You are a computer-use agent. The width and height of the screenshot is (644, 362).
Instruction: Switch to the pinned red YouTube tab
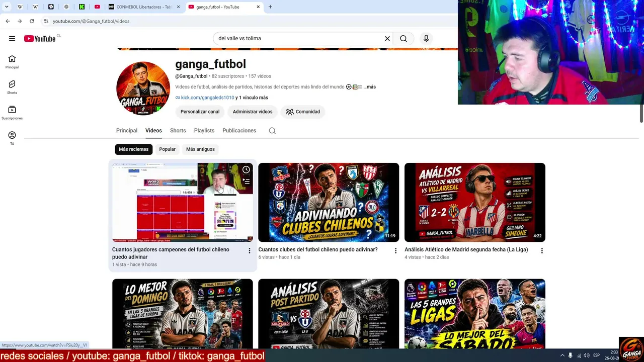point(97,7)
